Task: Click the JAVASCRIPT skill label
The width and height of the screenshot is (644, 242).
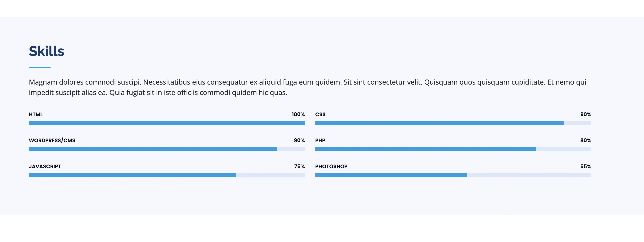Action: [45, 166]
